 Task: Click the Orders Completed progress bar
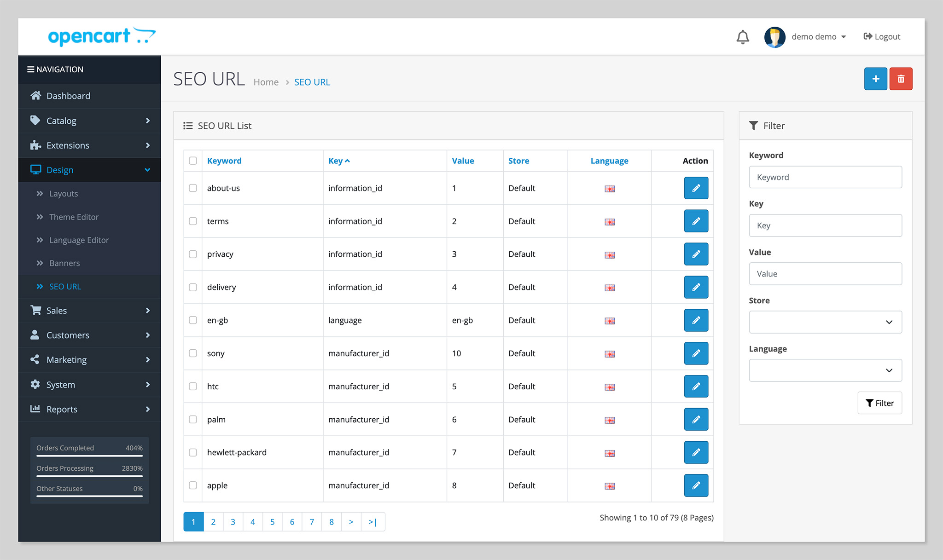click(89, 456)
